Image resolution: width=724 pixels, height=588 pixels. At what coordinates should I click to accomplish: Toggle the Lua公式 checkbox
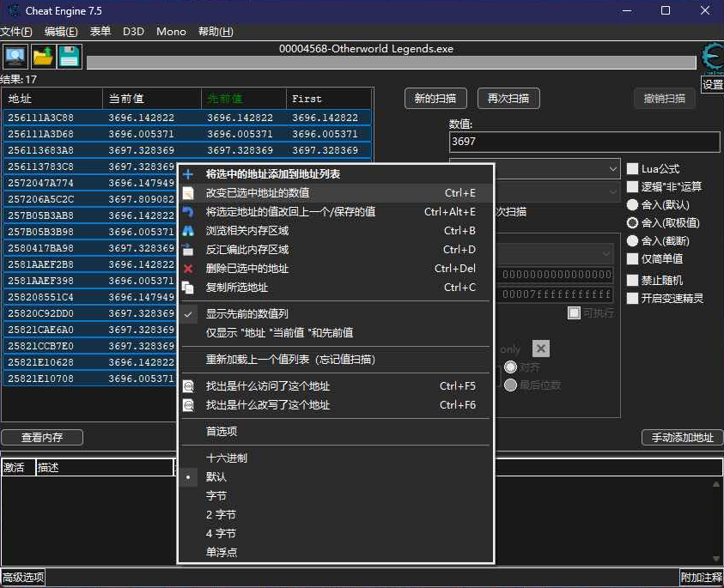coord(632,168)
